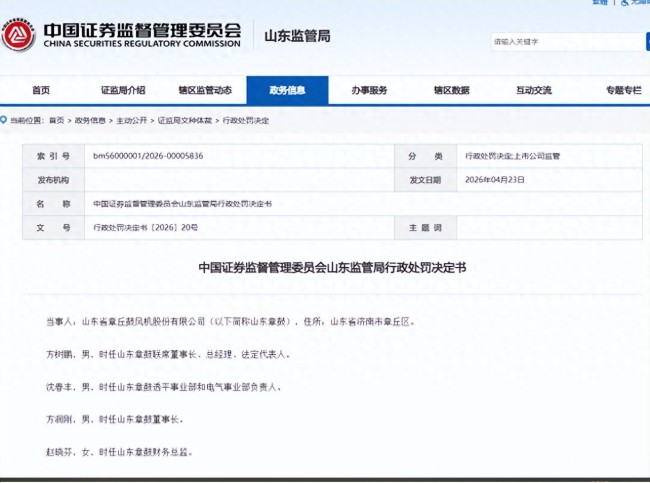Click the 发布机构 table label cell
The image size is (650, 483).
(x=53, y=180)
